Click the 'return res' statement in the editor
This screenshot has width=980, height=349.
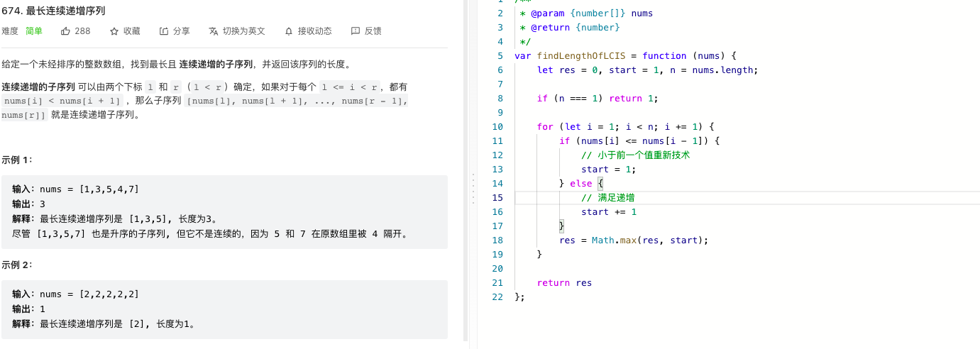(x=564, y=283)
